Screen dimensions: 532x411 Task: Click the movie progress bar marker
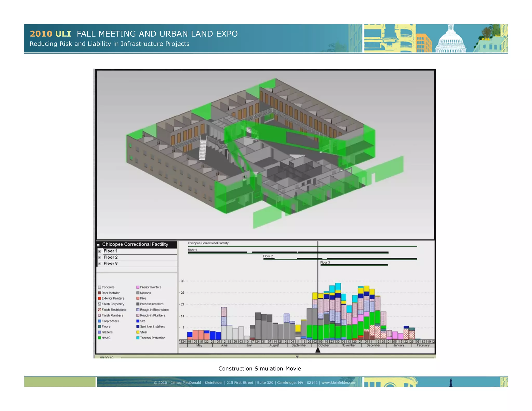297,357
